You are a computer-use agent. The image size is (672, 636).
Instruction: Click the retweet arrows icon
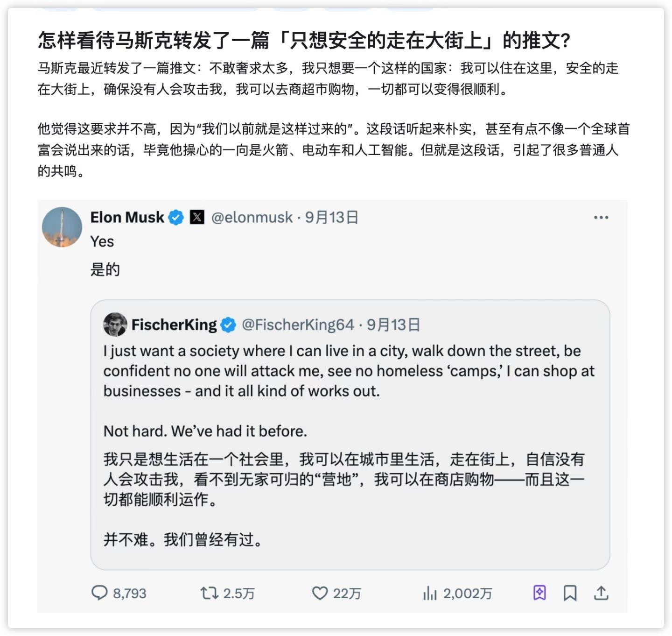pos(209,593)
